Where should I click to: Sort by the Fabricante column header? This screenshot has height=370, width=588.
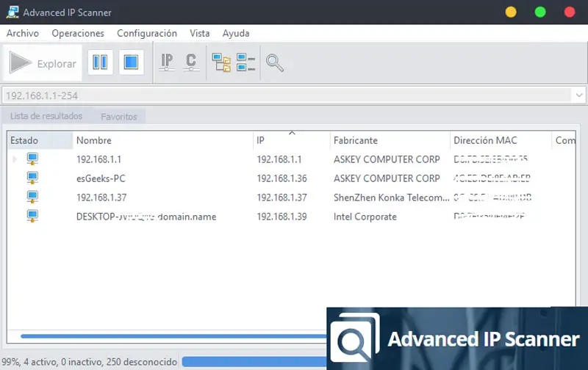coord(390,140)
